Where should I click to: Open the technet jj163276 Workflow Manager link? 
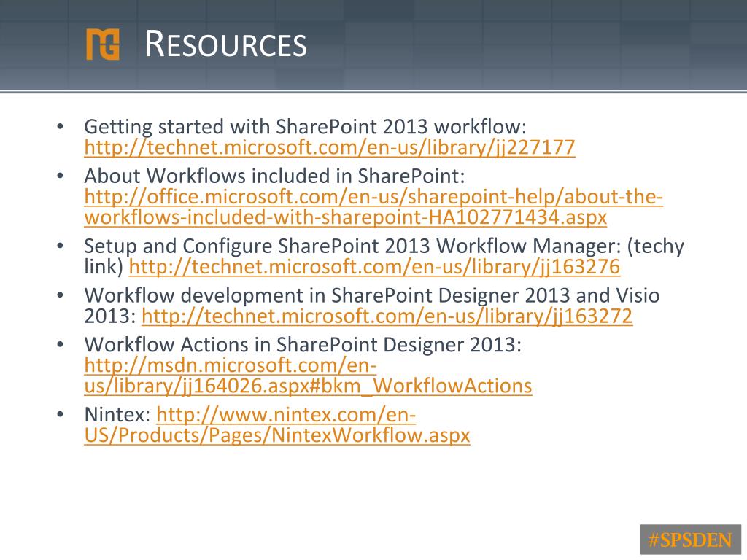[374, 267]
